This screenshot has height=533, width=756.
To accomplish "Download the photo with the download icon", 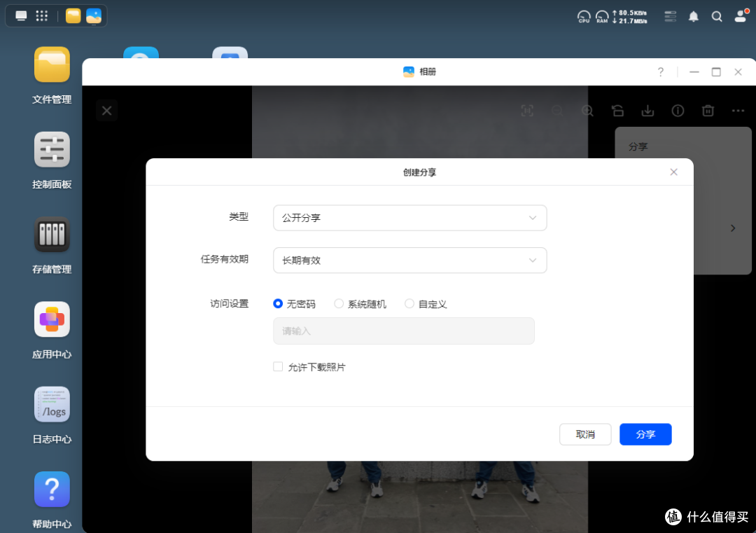I will click(x=647, y=111).
